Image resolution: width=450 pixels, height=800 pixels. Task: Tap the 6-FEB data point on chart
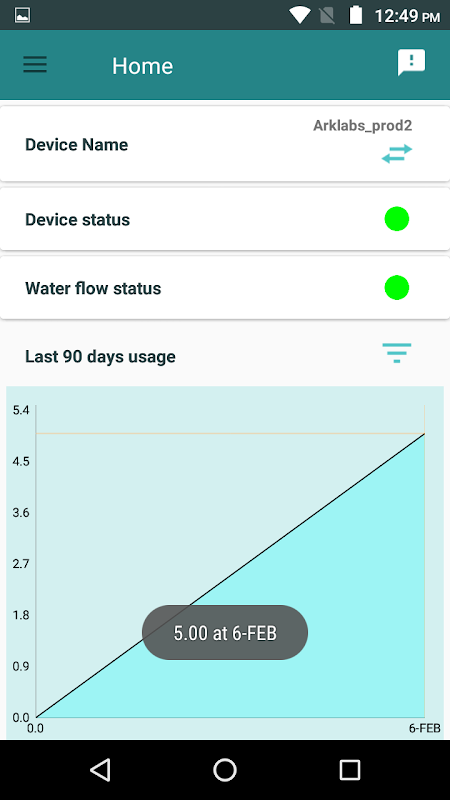coord(424,434)
